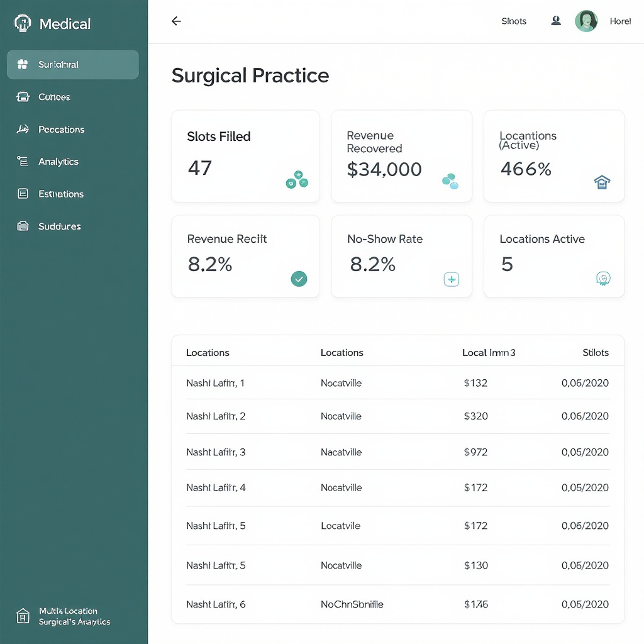Open the Revenue Recovered card
644x644 pixels.
(x=401, y=156)
